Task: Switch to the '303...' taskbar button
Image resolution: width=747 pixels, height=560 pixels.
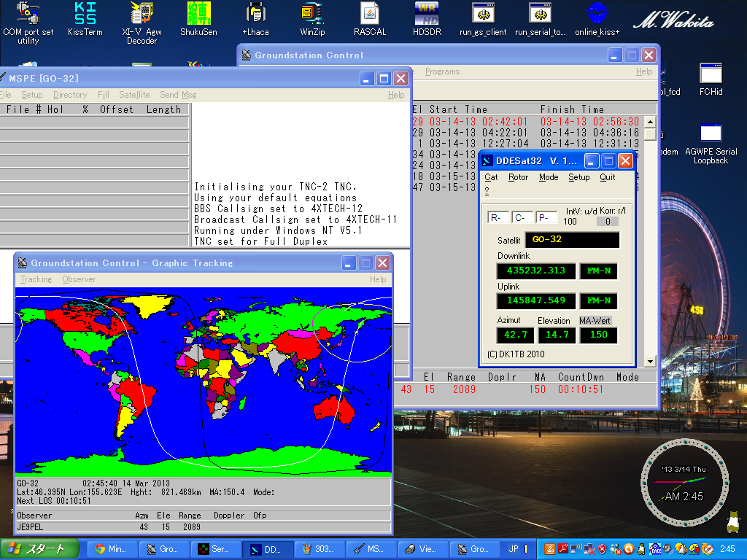Action: coord(320,549)
